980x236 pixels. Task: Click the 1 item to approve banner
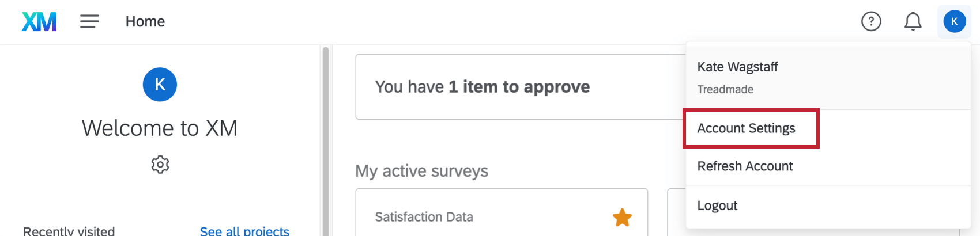tap(483, 87)
